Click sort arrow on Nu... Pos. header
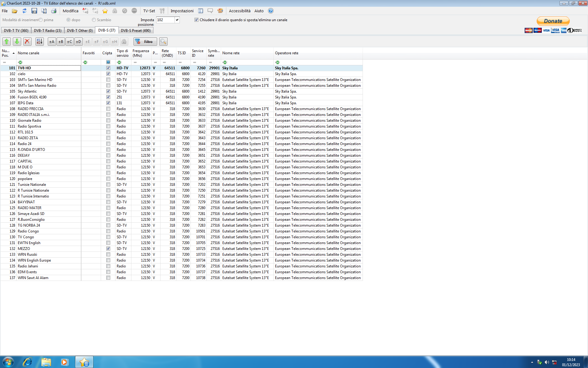Screen dimensions: 588x368 [x=13, y=53]
